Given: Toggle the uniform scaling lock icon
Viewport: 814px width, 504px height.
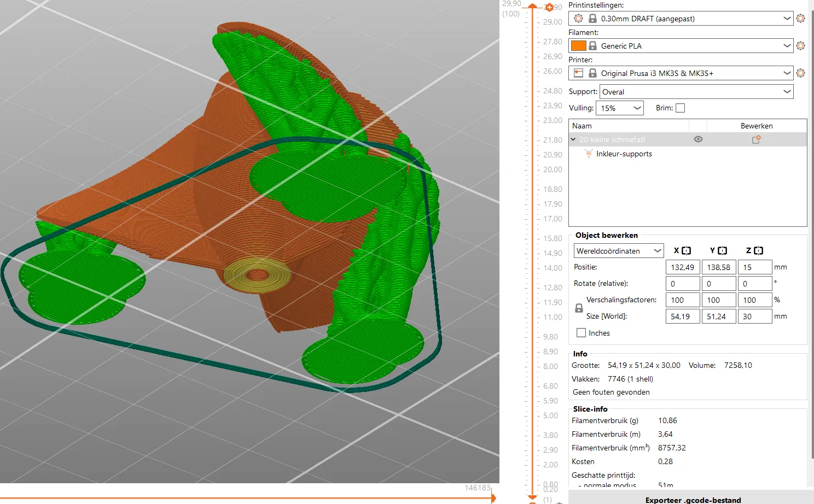Looking at the screenshot, I should (579, 308).
